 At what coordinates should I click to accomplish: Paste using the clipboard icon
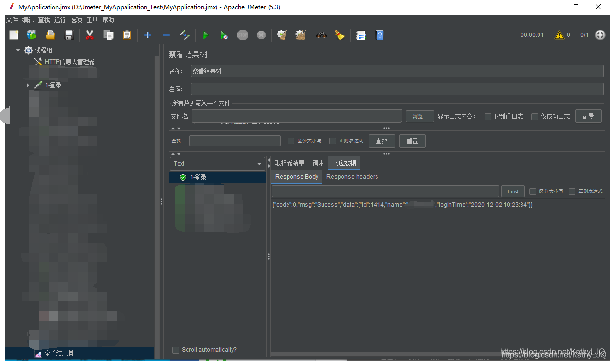pos(126,35)
